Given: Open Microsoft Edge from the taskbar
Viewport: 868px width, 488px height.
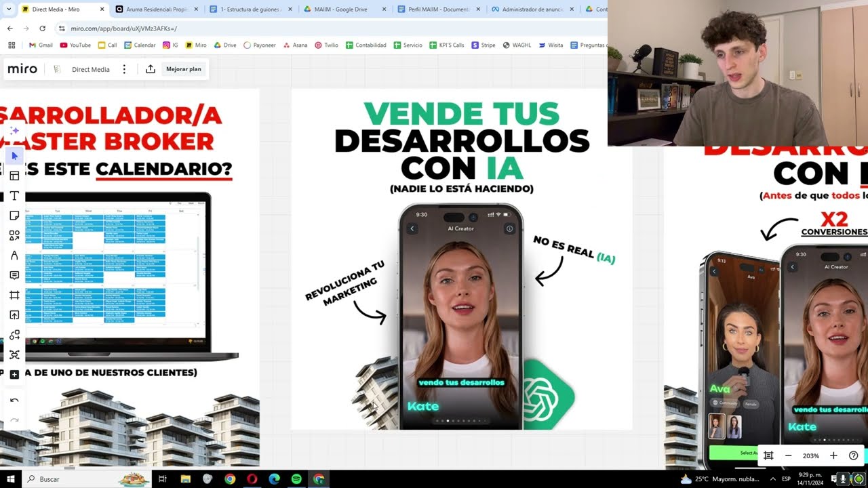Looking at the screenshot, I should 274,479.
